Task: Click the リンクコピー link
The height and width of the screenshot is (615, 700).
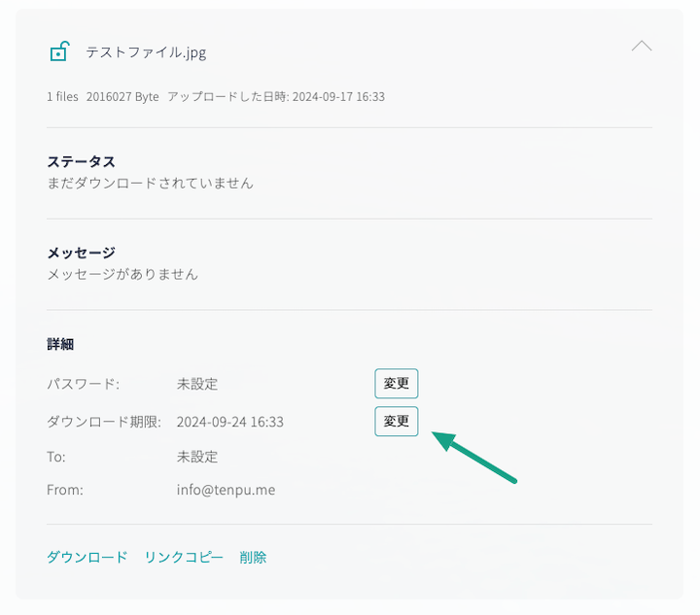Action: (x=184, y=557)
